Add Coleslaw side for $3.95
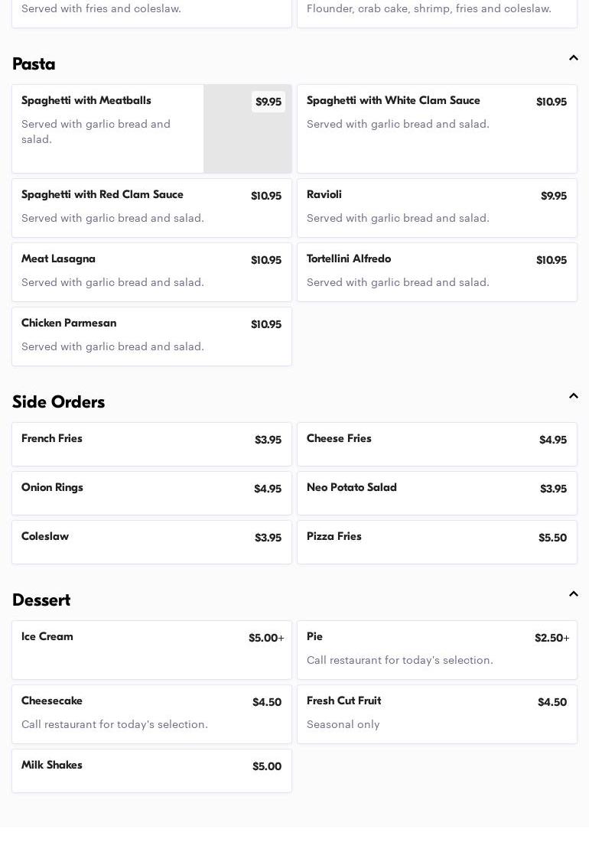This screenshot has height=868, width=589. click(x=151, y=541)
